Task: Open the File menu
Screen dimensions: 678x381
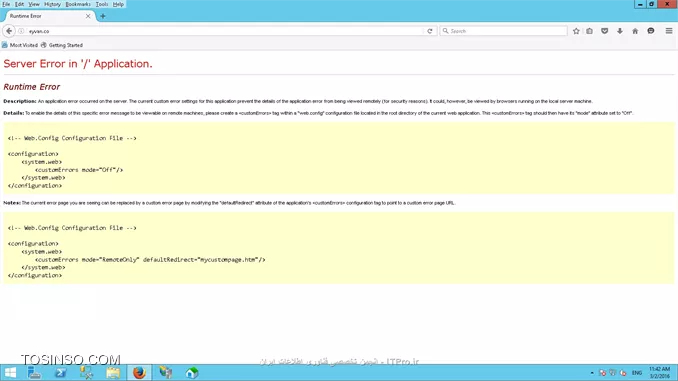Action: [6, 4]
